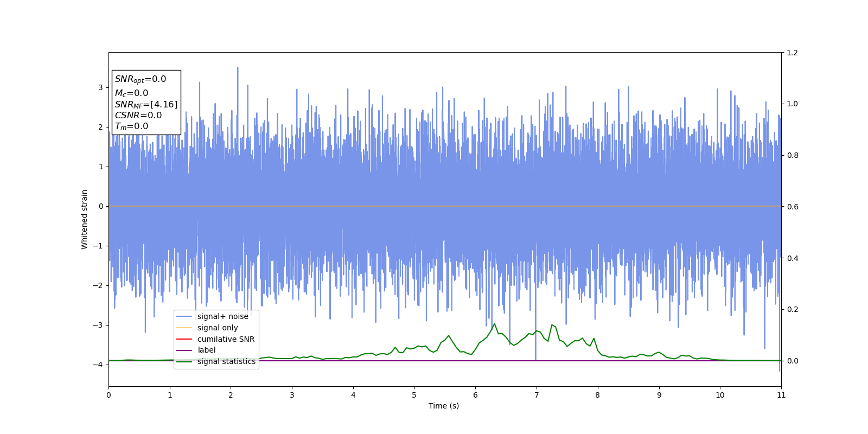Click the 'Whitened strain' y-axis label

point(85,219)
